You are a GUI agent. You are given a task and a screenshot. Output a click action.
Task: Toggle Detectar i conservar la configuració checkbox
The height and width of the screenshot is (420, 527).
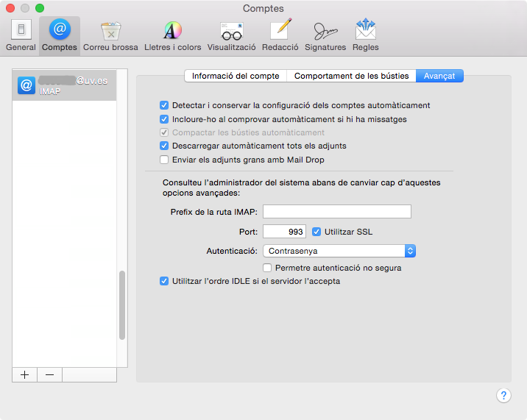[164, 105]
